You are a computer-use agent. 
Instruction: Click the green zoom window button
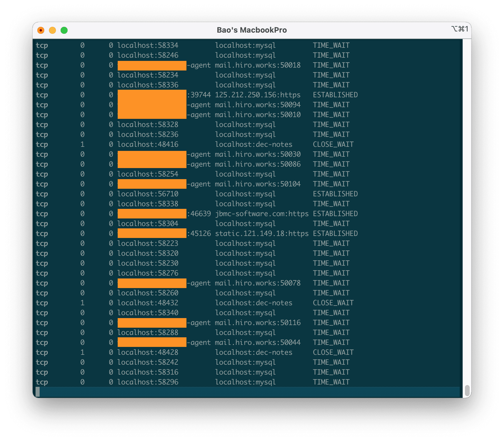tap(64, 30)
